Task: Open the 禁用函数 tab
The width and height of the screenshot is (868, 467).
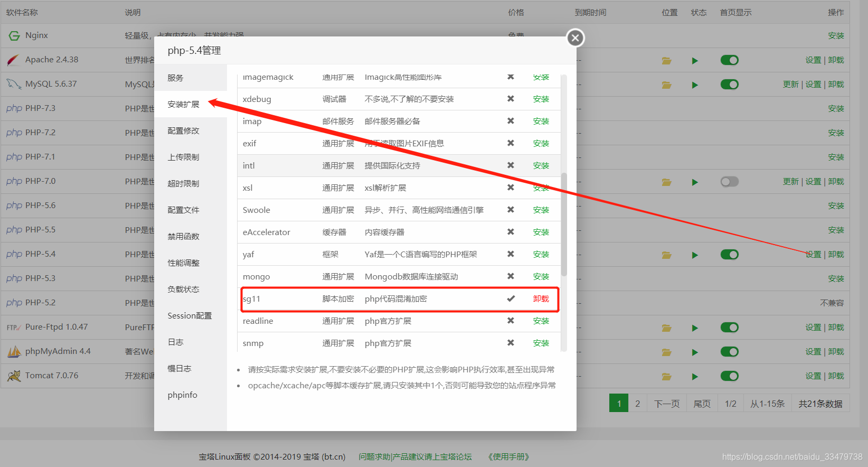Action: pos(191,236)
